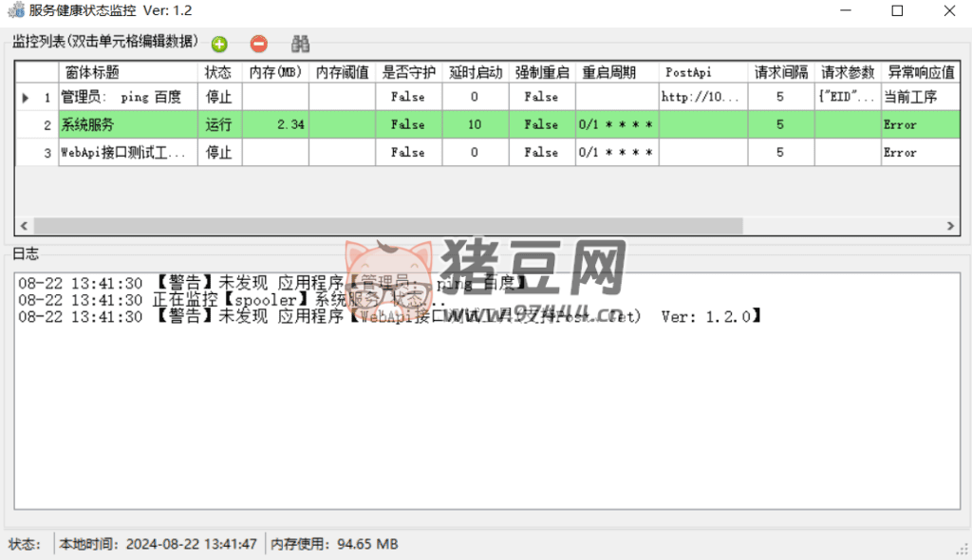Screen dimensions: 972x560
Task: Click the http://10... PostApi cell
Action: (x=703, y=97)
